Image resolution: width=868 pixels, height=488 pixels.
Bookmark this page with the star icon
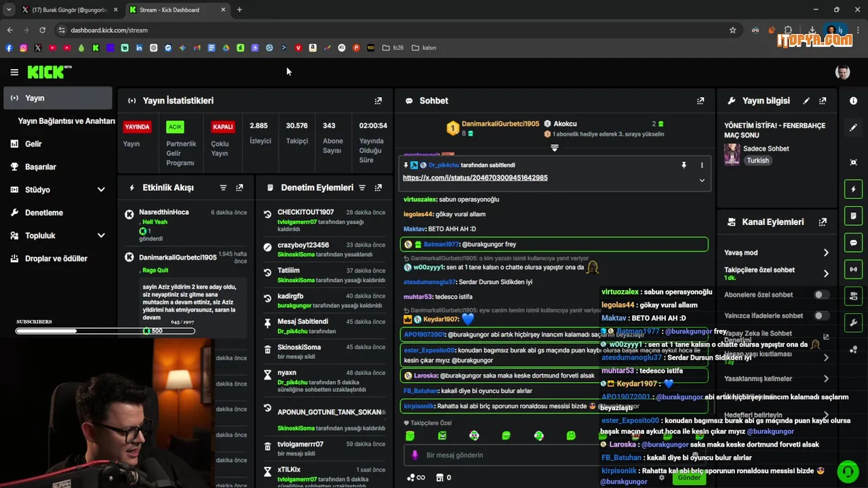tap(732, 30)
